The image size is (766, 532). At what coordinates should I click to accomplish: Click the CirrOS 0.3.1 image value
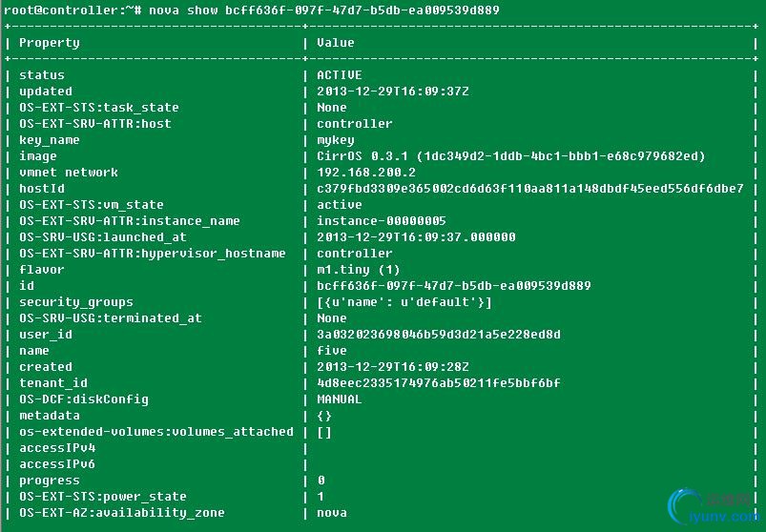[510, 156]
